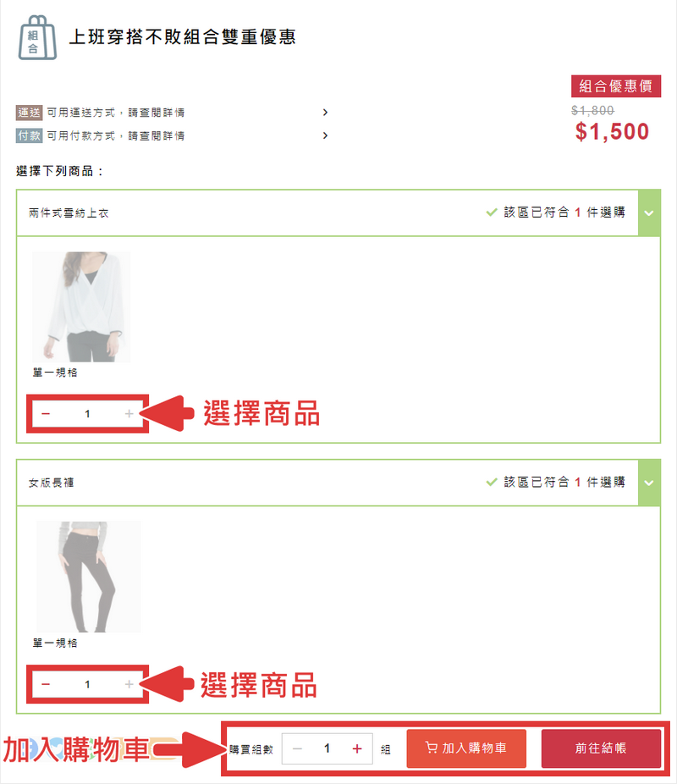Viewport: 677px width, 784px height.
Task: Click the combo shopping bag icon
Action: point(37,37)
